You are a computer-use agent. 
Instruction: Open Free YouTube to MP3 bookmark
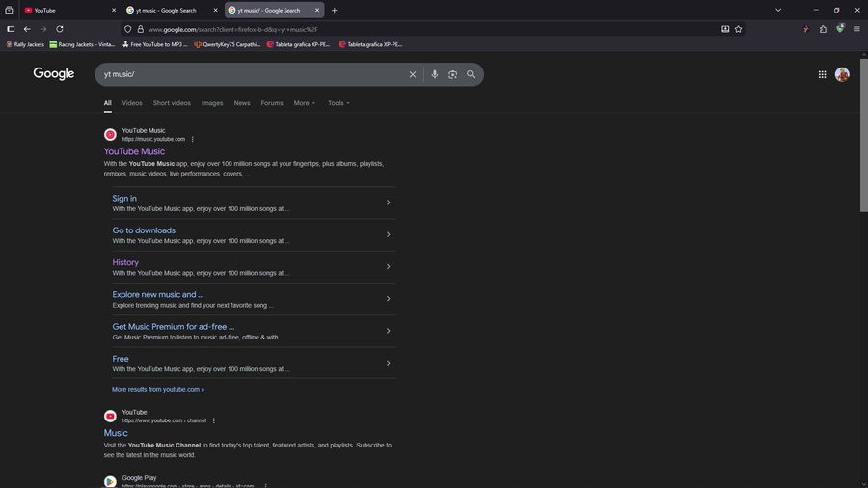(155, 44)
